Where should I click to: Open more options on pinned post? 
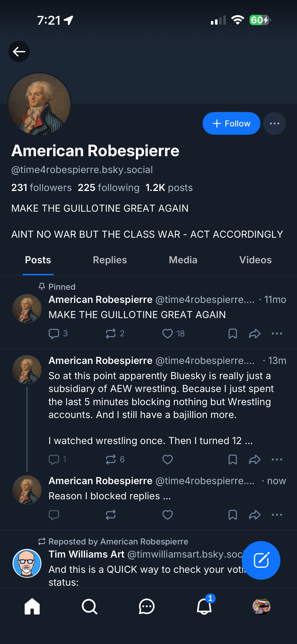click(x=277, y=334)
